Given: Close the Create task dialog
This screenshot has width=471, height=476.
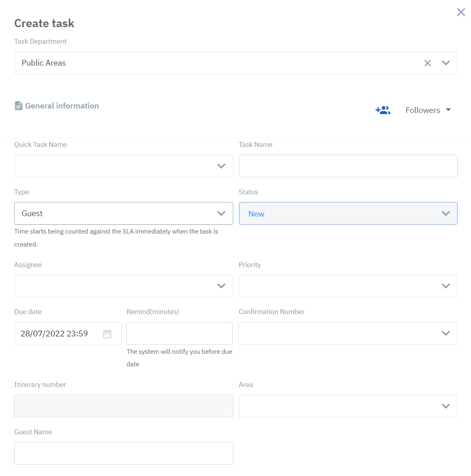Looking at the screenshot, I should pos(461,12).
